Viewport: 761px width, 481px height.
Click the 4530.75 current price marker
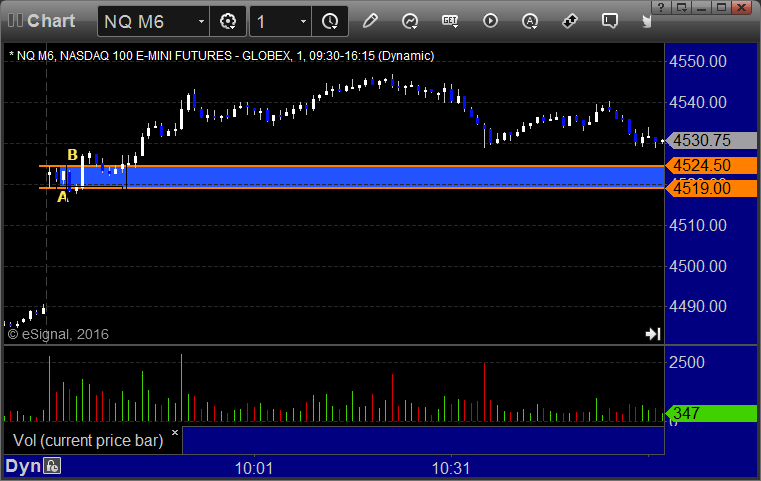pos(710,140)
